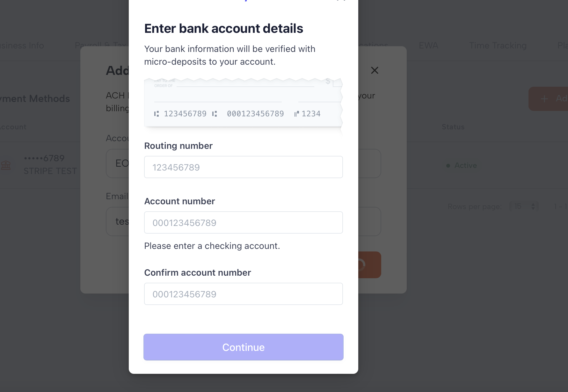
Task: Switch to the EWA tab
Action: pos(428,46)
